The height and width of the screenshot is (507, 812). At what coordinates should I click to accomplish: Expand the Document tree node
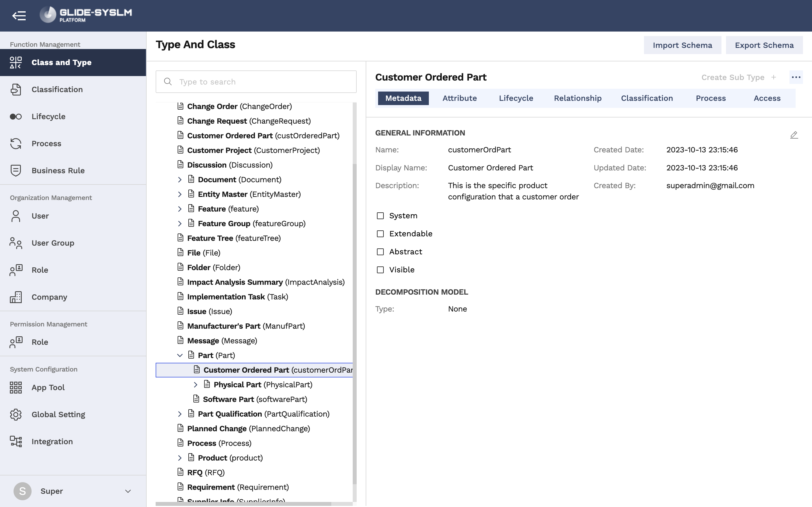point(180,180)
